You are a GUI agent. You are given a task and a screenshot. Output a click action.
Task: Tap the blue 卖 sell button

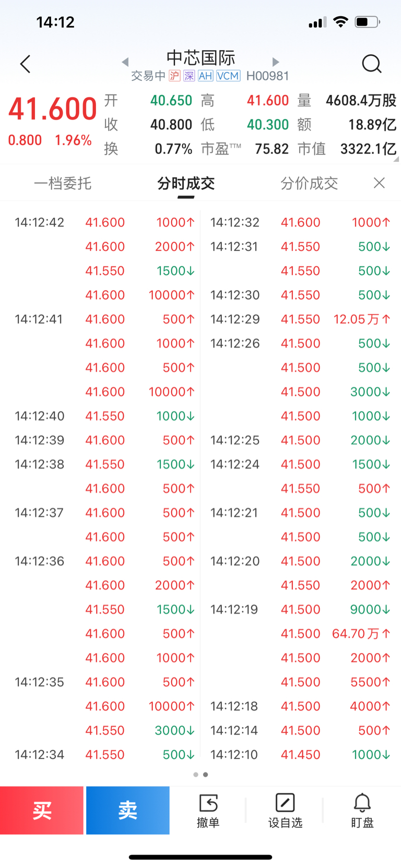coord(128,810)
